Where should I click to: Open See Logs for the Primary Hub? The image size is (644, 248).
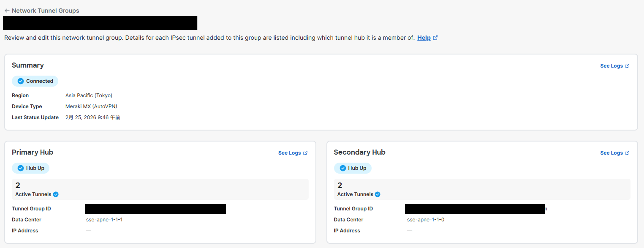(x=289, y=153)
